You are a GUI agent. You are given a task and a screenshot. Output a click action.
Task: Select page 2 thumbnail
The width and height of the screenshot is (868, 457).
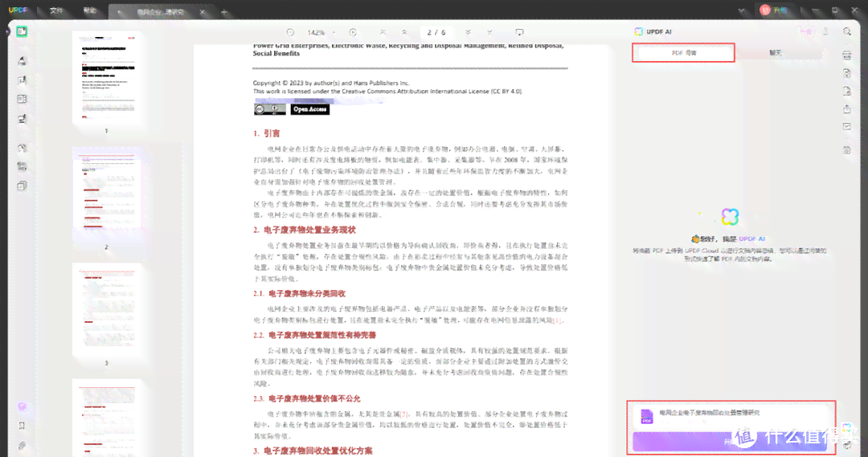[x=106, y=194]
